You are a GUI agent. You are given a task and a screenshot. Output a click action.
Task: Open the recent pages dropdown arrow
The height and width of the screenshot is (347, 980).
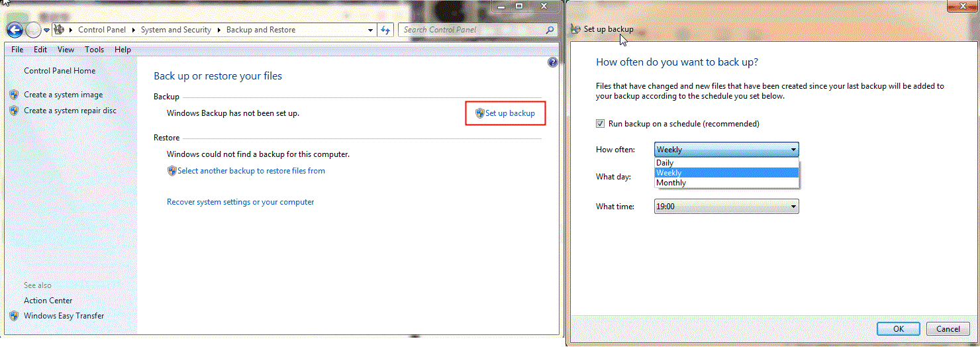46,30
